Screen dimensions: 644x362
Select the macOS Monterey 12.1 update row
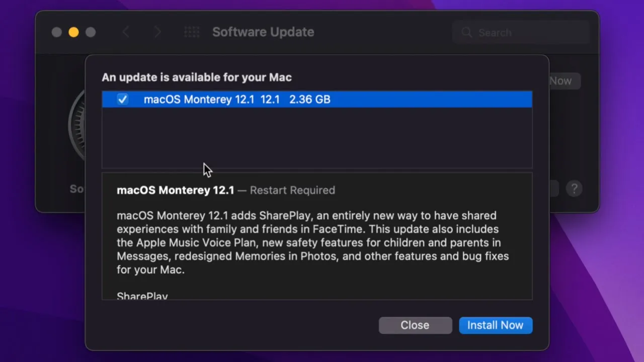(x=317, y=100)
